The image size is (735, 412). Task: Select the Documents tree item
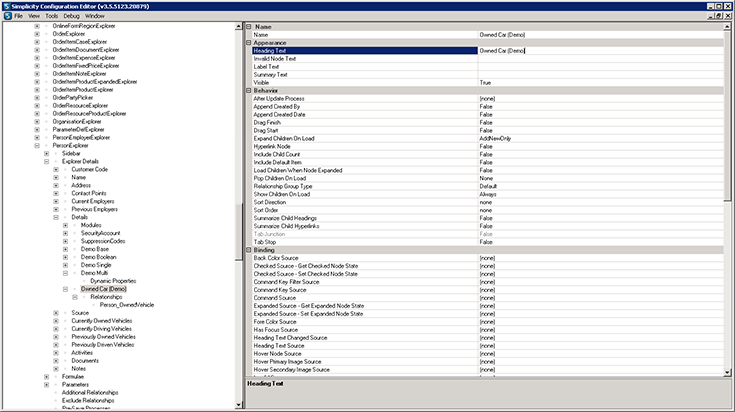pyautogui.click(x=85, y=360)
